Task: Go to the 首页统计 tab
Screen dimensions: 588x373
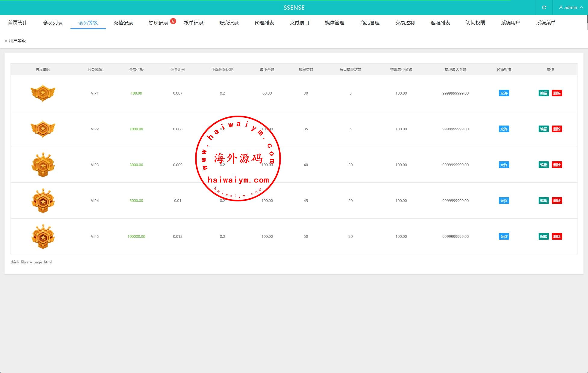Action: pyautogui.click(x=17, y=23)
